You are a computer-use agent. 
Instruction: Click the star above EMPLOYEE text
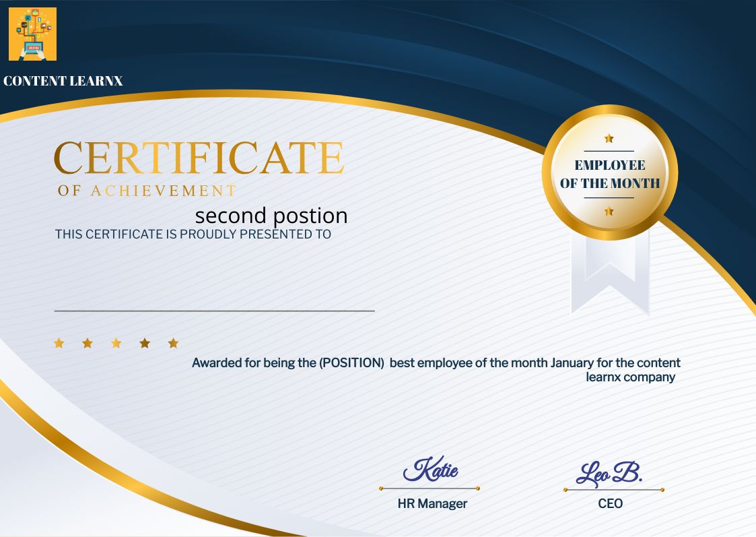pyautogui.click(x=609, y=137)
